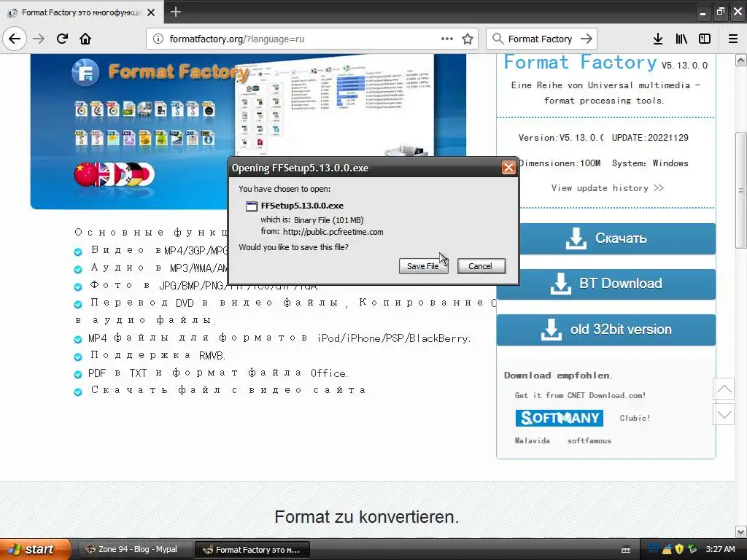Click the vertical scrollbar down arrow
This screenshot has height=560, width=747.
coord(741,532)
